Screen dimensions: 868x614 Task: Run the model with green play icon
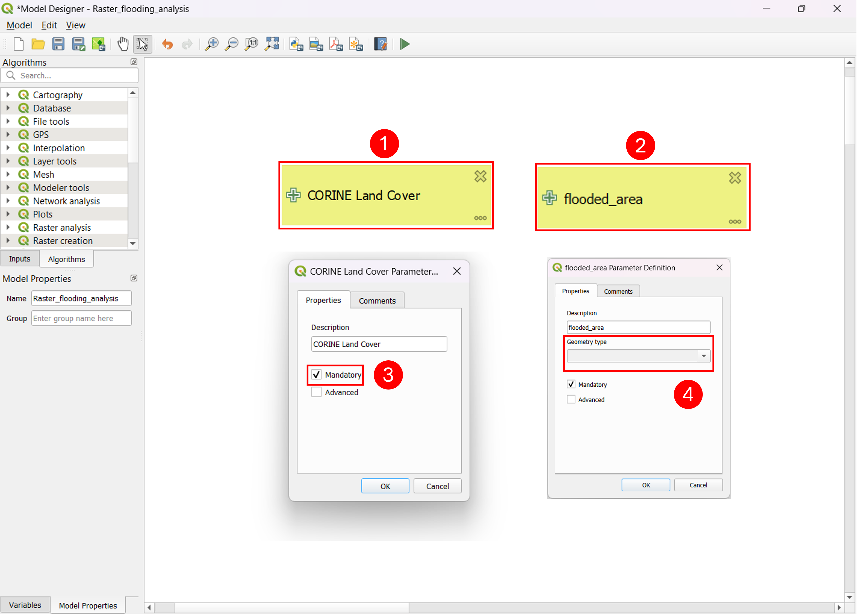(405, 44)
